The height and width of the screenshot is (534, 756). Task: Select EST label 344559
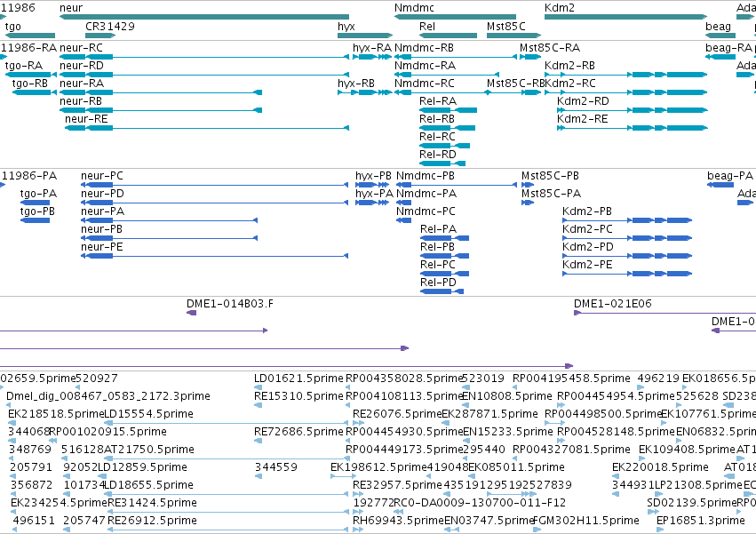275,467
